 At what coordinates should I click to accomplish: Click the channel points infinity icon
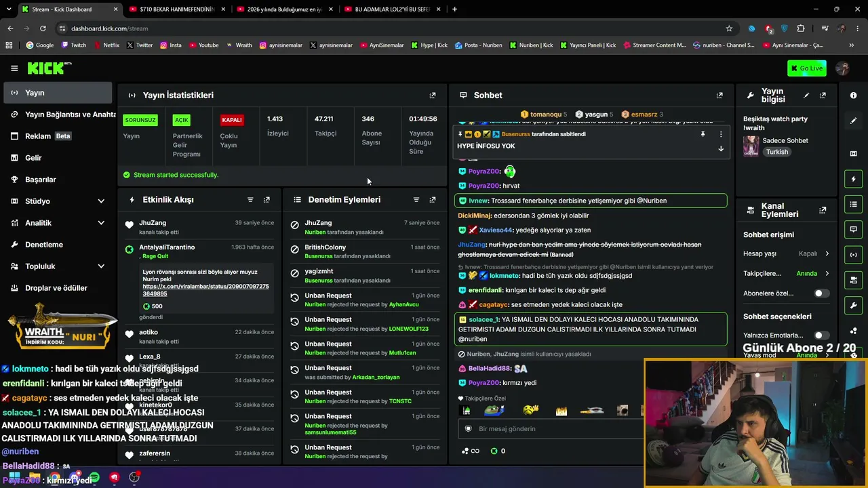[470, 451]
